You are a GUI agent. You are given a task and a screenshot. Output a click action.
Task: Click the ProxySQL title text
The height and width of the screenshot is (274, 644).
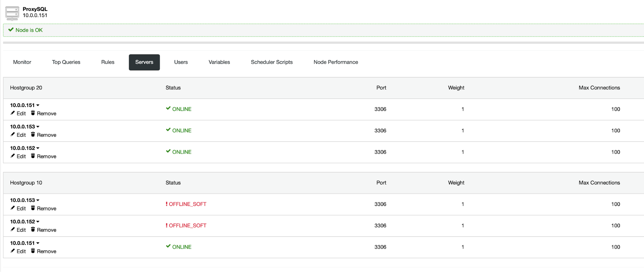(35, 9)
